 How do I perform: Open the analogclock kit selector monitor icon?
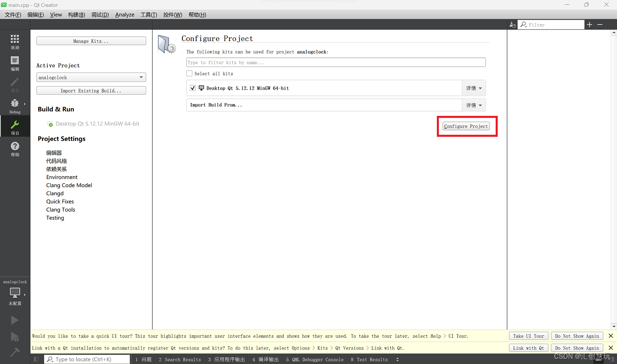[15, 293]
